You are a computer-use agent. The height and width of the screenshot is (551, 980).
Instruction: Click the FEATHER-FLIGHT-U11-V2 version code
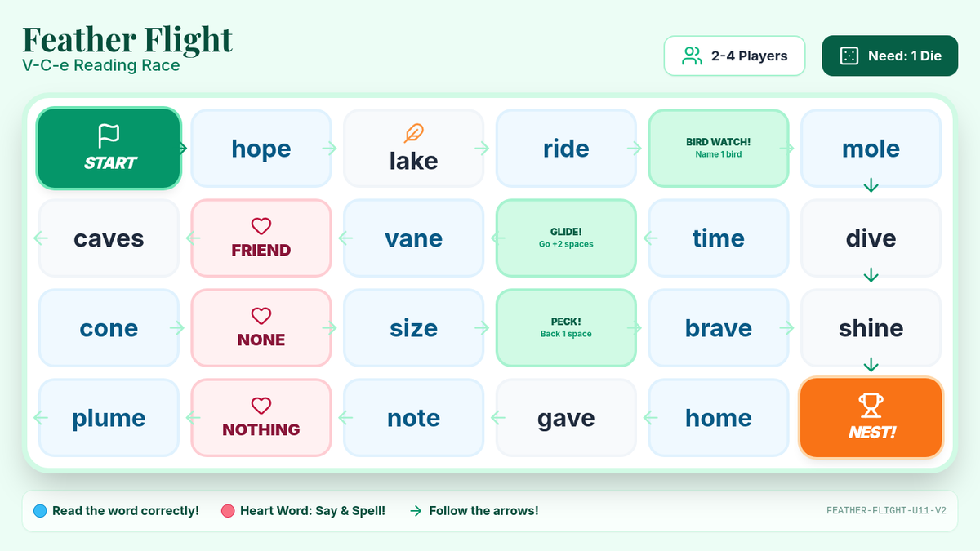click(x=886, y=511)
